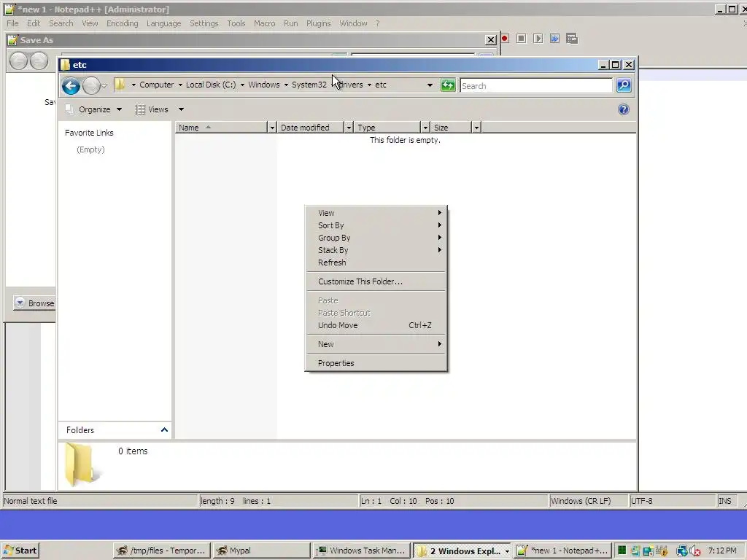Open Stack By submenu in context menu
747x560 pixels.
coord(376,250)
